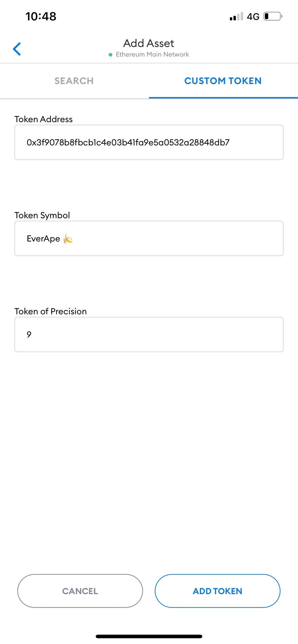Confirm with the ADD TOKEN button
Image resolution: width=298 pixels, height=644 pixels.
(x=217, y=591)
